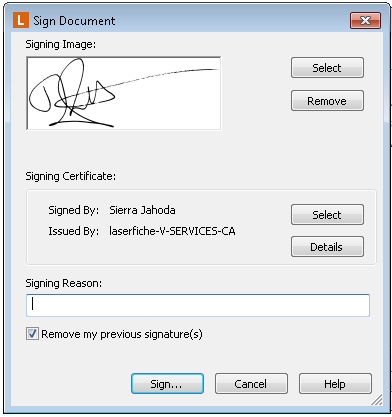Click the Sign Document title bar text
Image resolution: width=392 pixels, height=417 pixels.
pyautogui.click(x=74, y=21)
